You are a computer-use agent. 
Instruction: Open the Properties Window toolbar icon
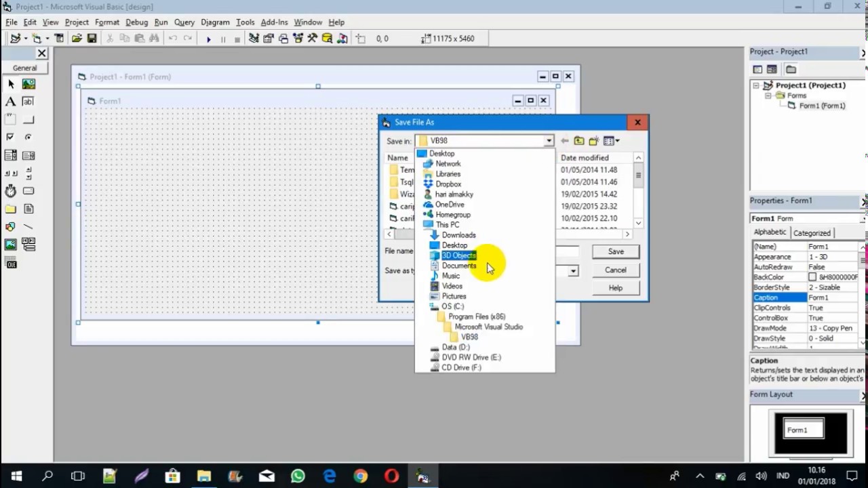269,39
